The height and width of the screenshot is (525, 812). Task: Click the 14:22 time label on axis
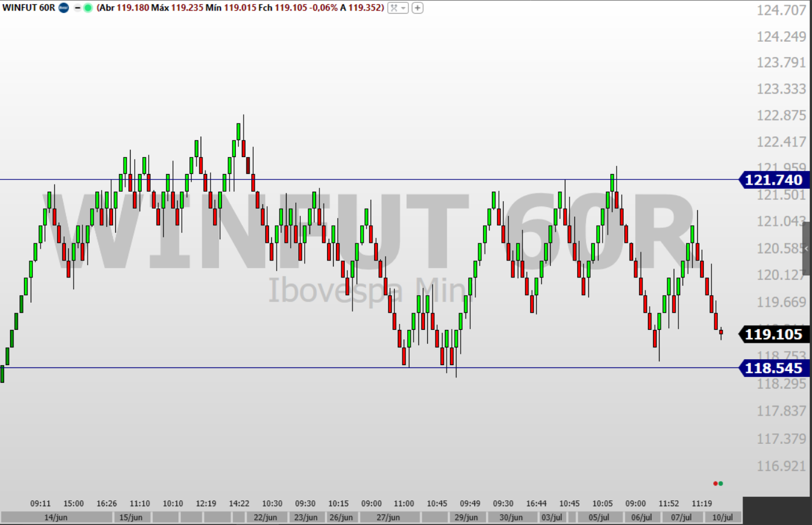pos(239,504)
